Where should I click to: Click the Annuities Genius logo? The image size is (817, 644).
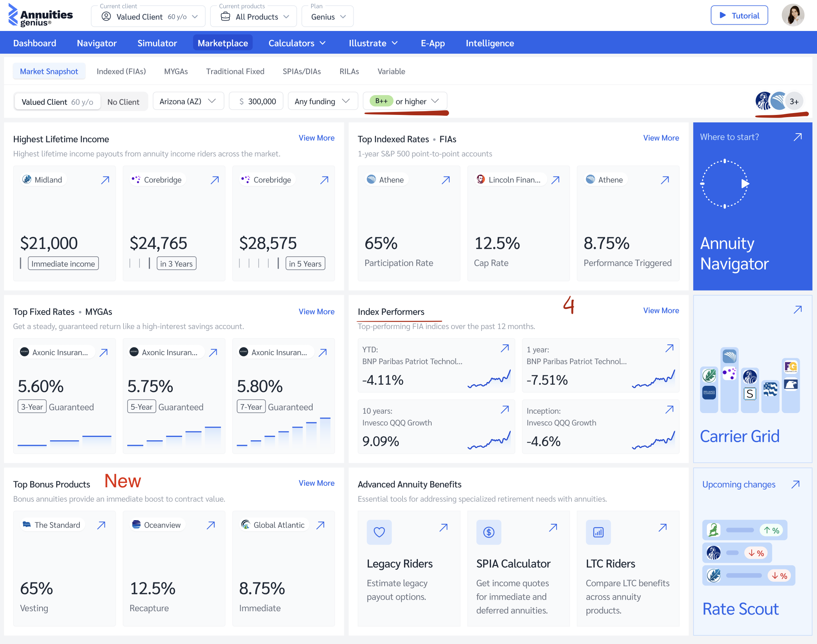click(x=40, y=15)
